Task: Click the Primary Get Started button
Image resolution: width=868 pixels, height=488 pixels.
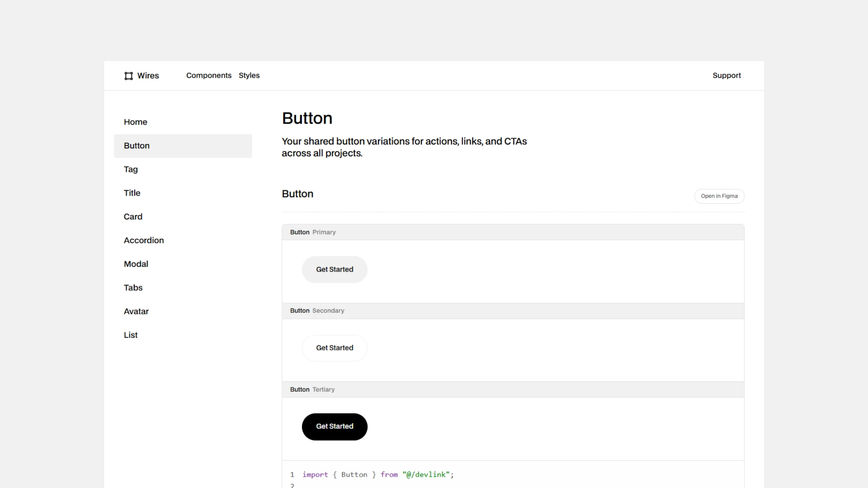Action: 334,269
